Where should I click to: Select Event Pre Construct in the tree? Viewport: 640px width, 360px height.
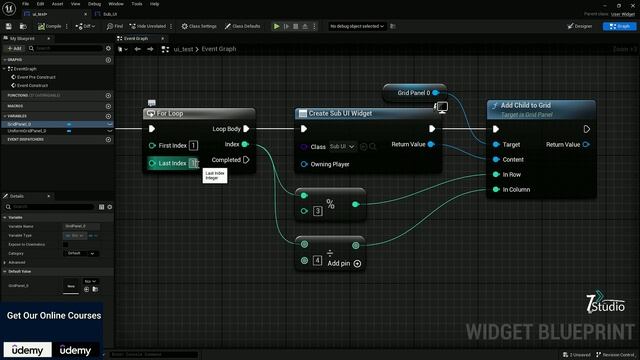[x=33, y=77]
